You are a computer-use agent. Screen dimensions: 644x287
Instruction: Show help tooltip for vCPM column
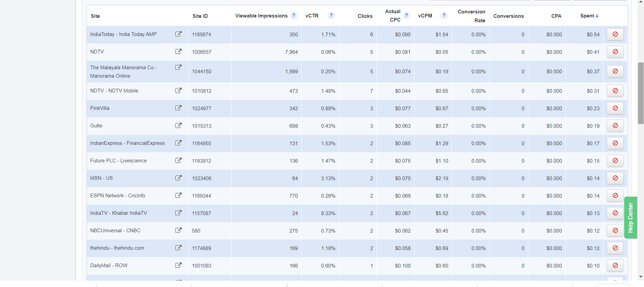444,15
